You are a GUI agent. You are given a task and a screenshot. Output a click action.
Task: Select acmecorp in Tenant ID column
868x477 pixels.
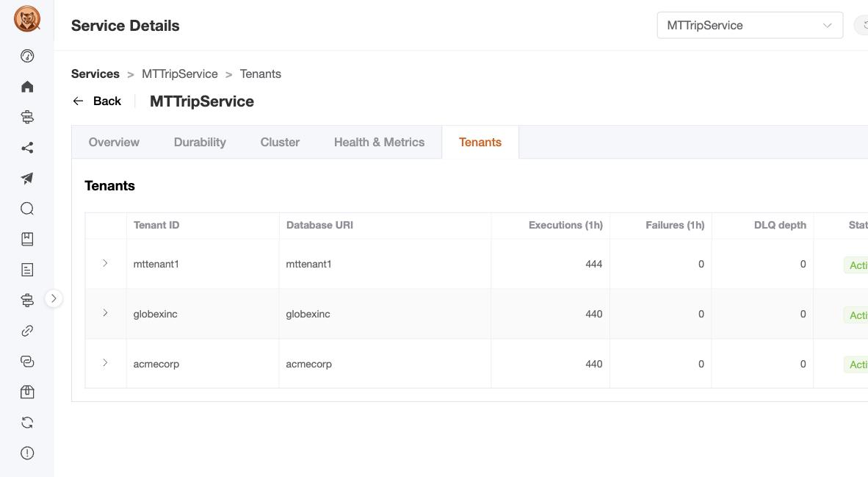tap(156, 364)
